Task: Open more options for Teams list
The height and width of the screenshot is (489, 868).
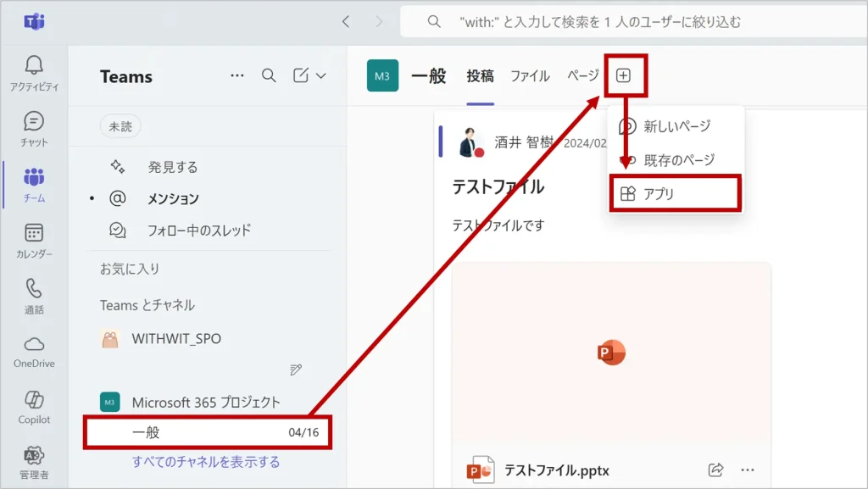Action: tap(238, 75)
